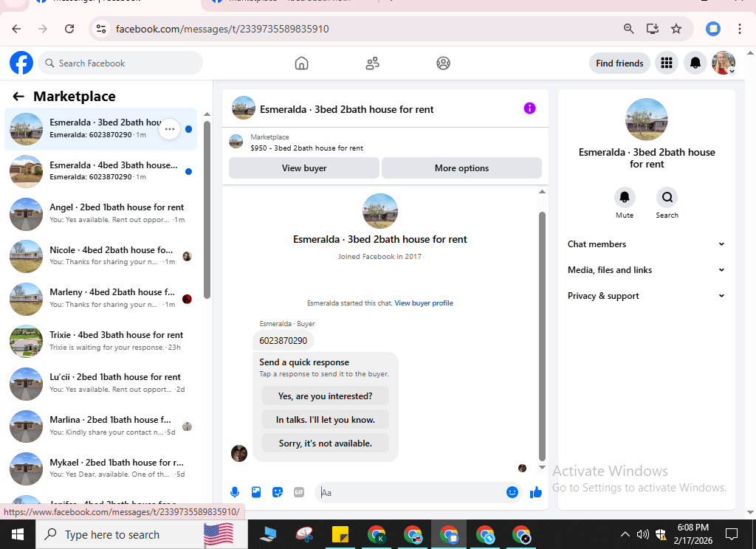Click the View buyer button

coord(303,168)
